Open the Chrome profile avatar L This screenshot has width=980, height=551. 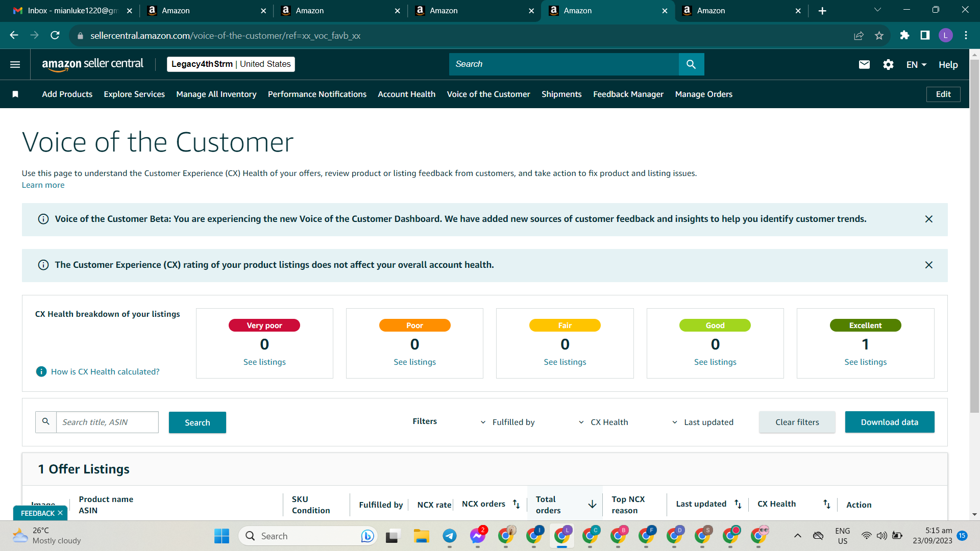[945, 35]
